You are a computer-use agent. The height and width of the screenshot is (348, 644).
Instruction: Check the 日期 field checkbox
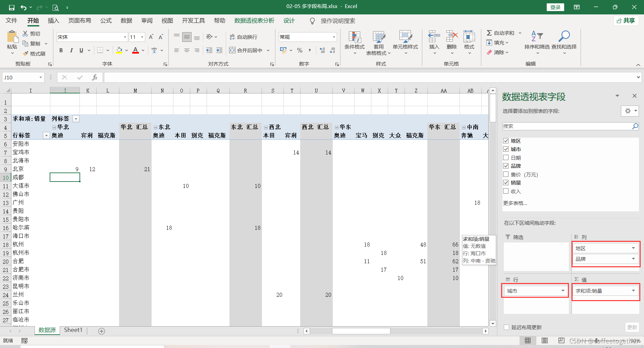coord(506,157)
